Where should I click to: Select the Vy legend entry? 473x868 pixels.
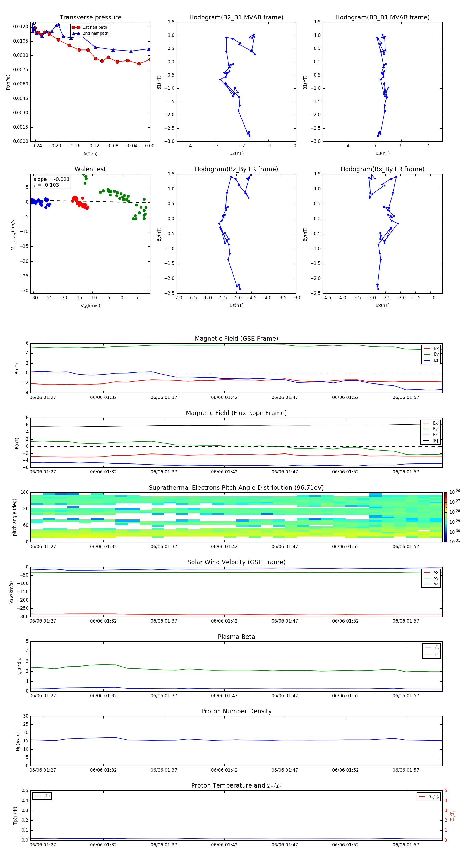(431, 578)
